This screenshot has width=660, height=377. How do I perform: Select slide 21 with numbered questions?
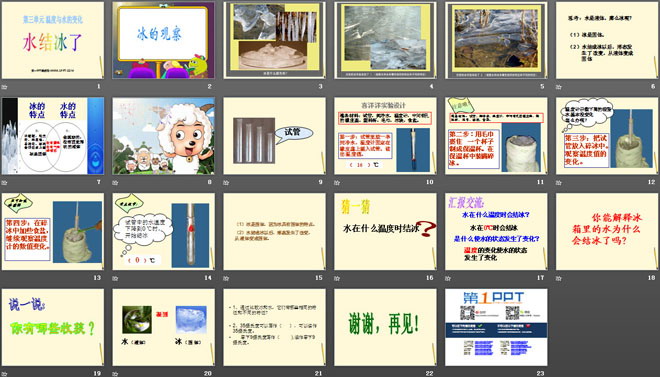274,327
